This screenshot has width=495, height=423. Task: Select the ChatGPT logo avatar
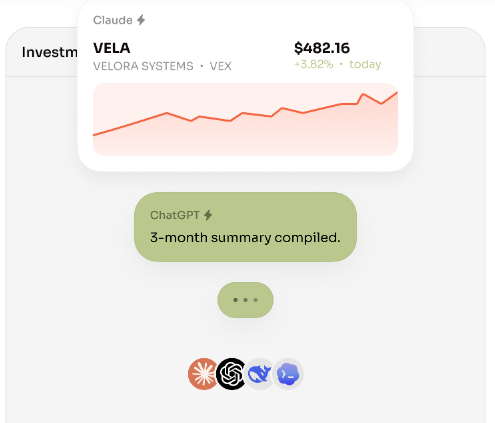(231, 374)
